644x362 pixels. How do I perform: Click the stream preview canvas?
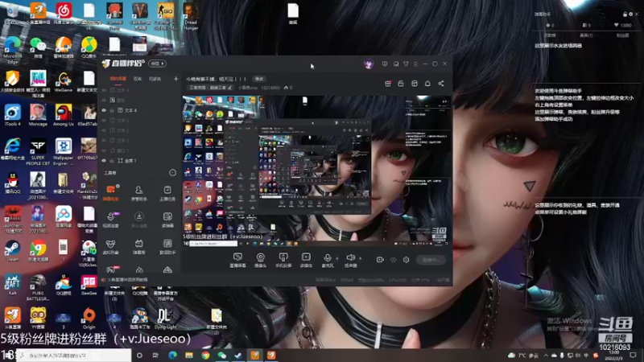316,171
